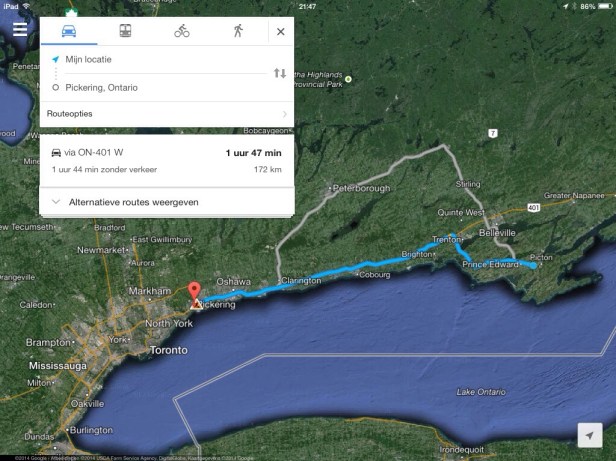Screen dimensions: 616x461
Task: Close the directions panel
Action: pos(280,31)
